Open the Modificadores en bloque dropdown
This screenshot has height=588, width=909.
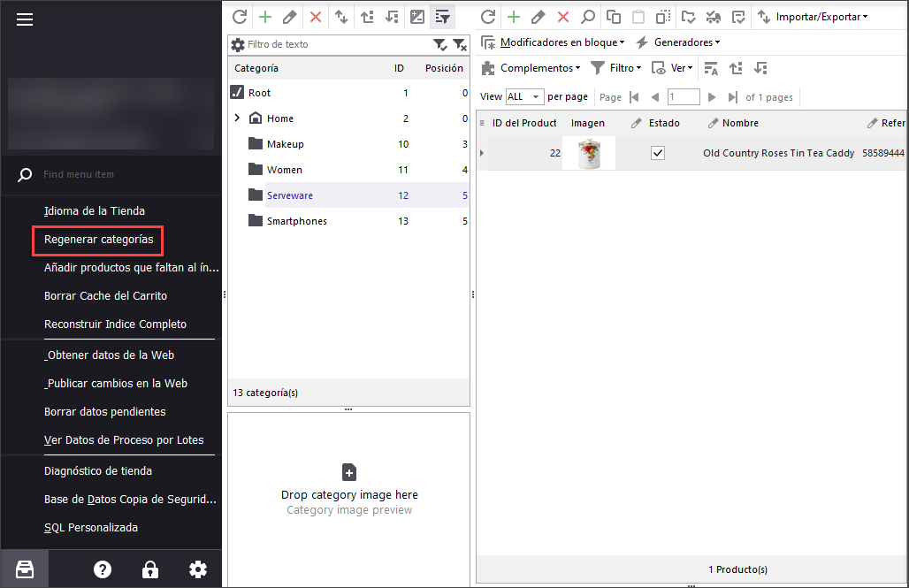tap(553, 42)
